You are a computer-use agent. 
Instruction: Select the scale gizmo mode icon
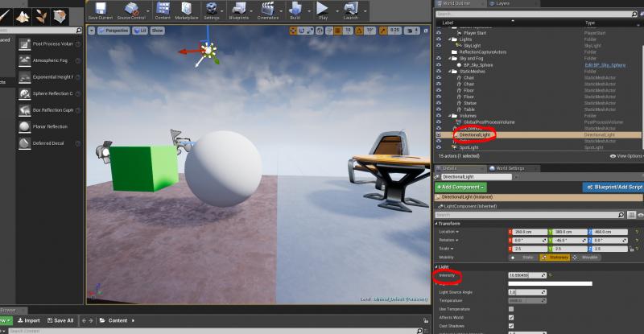[310, 31]
